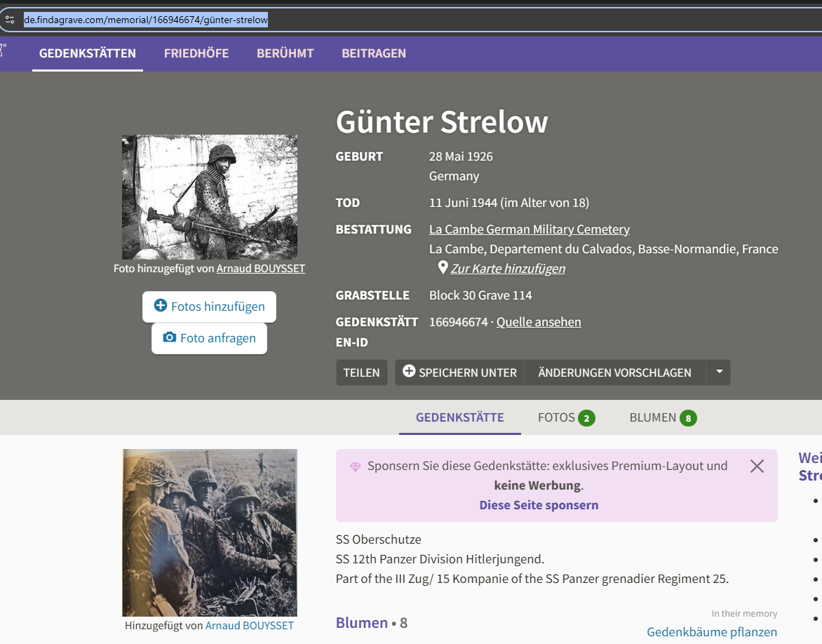Click Speichern unter button

[x=459, y=373]
